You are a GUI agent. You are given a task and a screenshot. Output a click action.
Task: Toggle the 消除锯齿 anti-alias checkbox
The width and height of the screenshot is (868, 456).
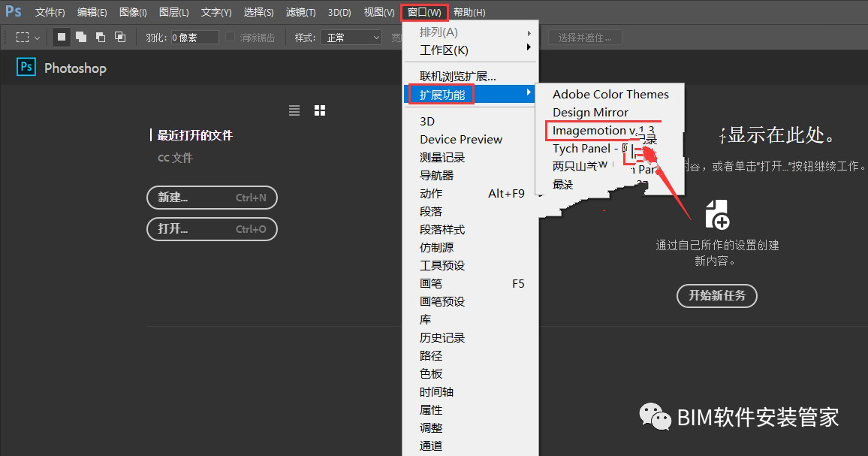[x=231, y=37]
